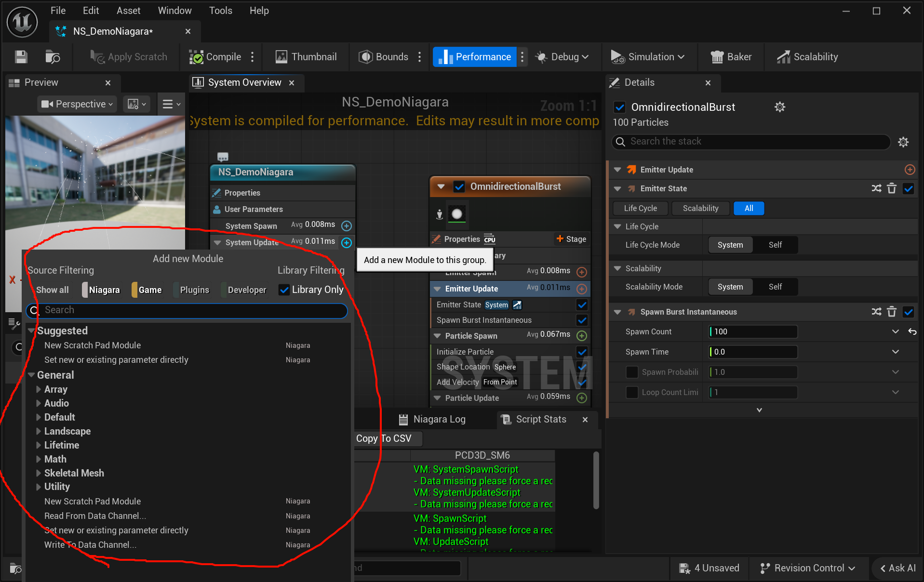Screen dimensions: 924x582
Task: Browse to asset in Content Browser icon
Action: point(53,57)
